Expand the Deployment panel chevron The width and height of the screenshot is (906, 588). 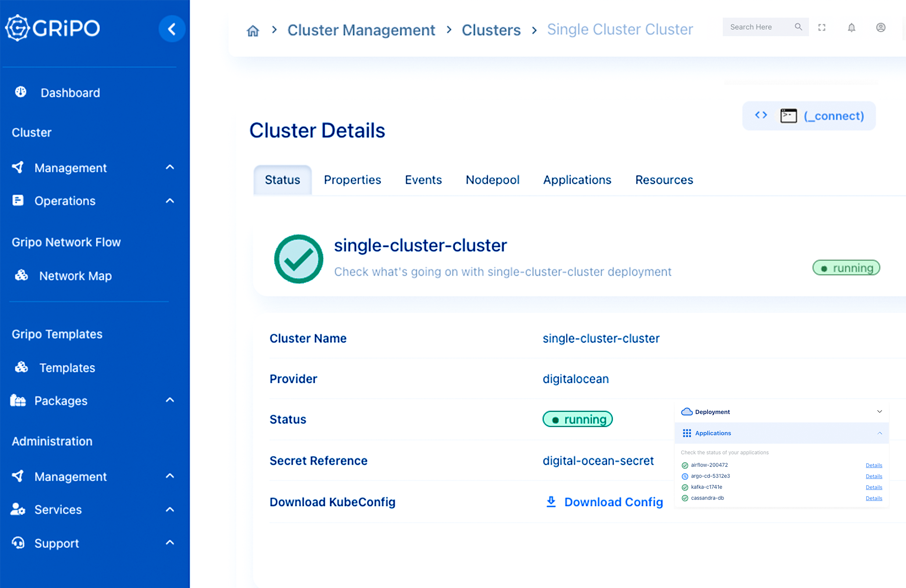pyautogui.click(x=879, y=411)
